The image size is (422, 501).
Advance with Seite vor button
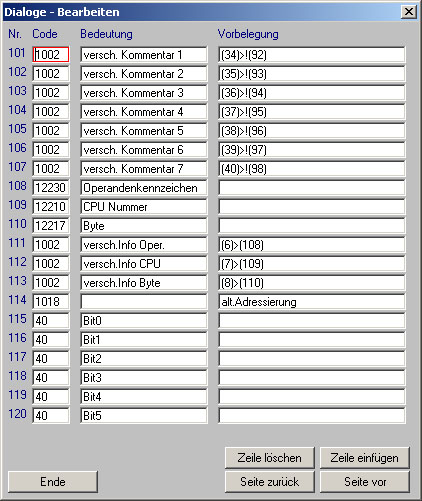[365, 482]
